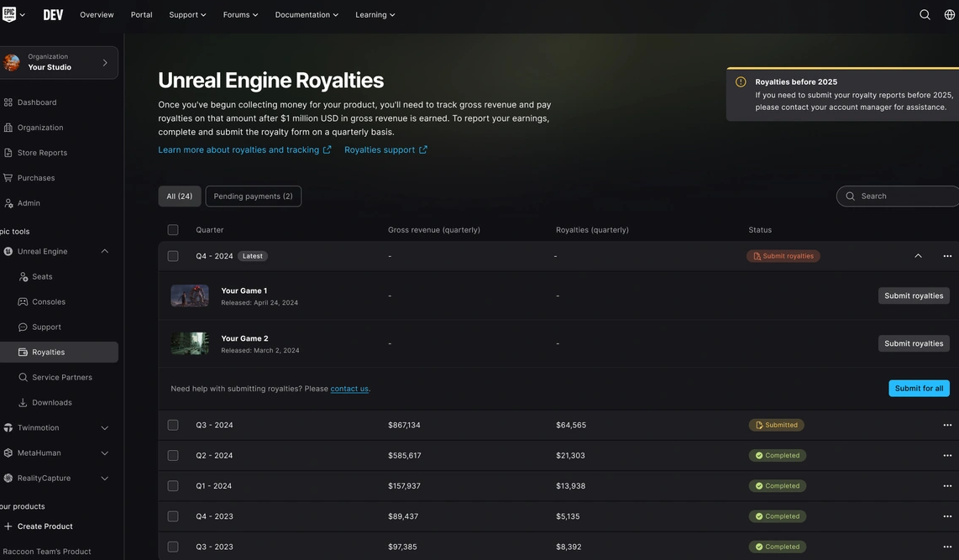The height and width of the screenshot is (560, 959).
Task: Open Seats under Unreal Engine
Action: [x=42, y=276]
